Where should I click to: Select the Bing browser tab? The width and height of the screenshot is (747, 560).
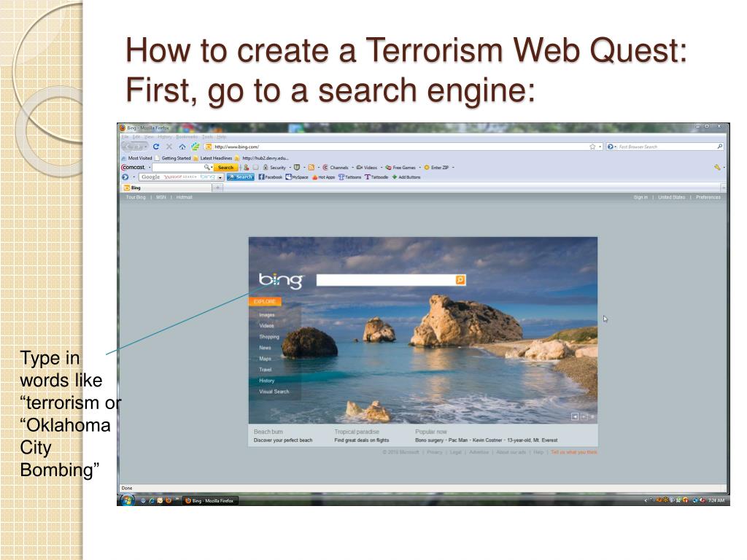click(x=167, y=187)
